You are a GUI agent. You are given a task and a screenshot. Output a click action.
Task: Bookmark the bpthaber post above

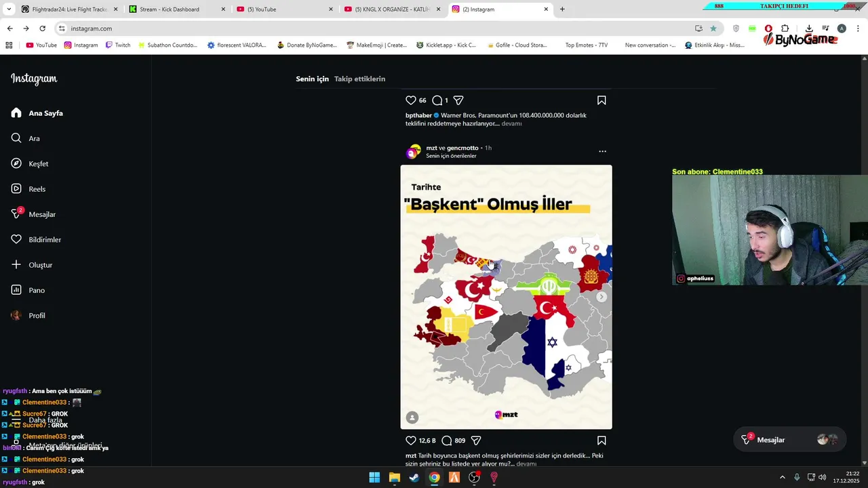tap(601, 100)
